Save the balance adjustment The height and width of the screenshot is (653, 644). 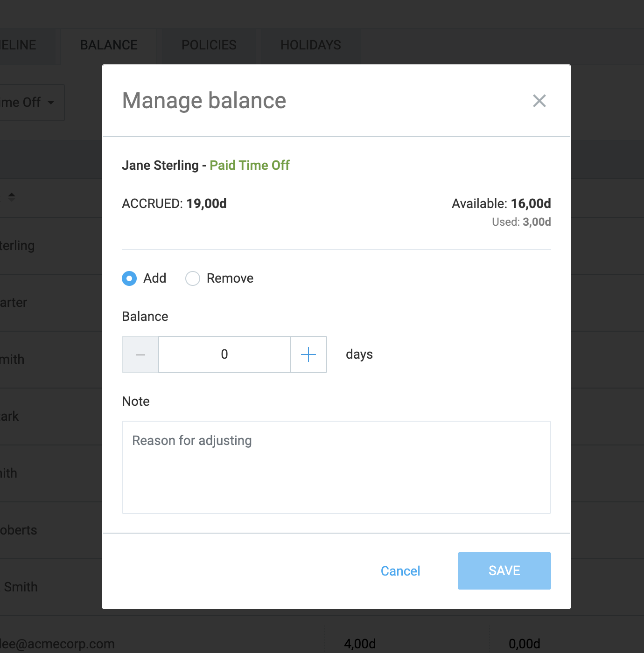[504, 571]
